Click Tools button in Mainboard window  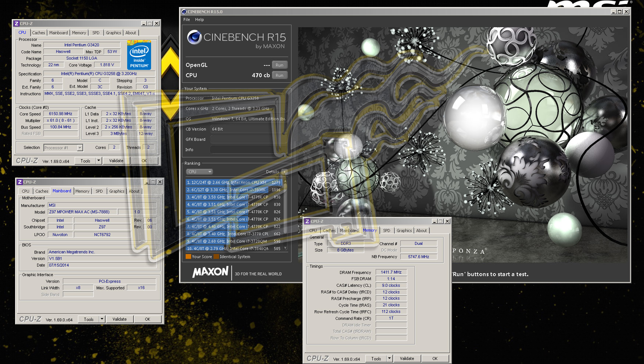[x=89, y=319]
